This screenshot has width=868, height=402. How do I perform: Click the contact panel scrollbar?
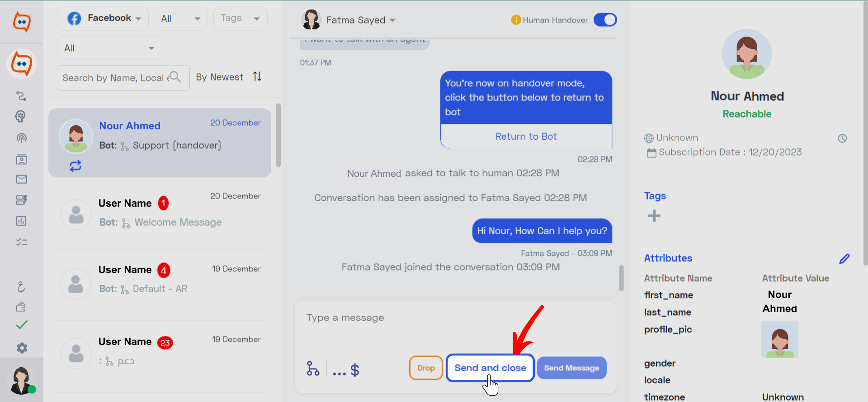[865, 133]
